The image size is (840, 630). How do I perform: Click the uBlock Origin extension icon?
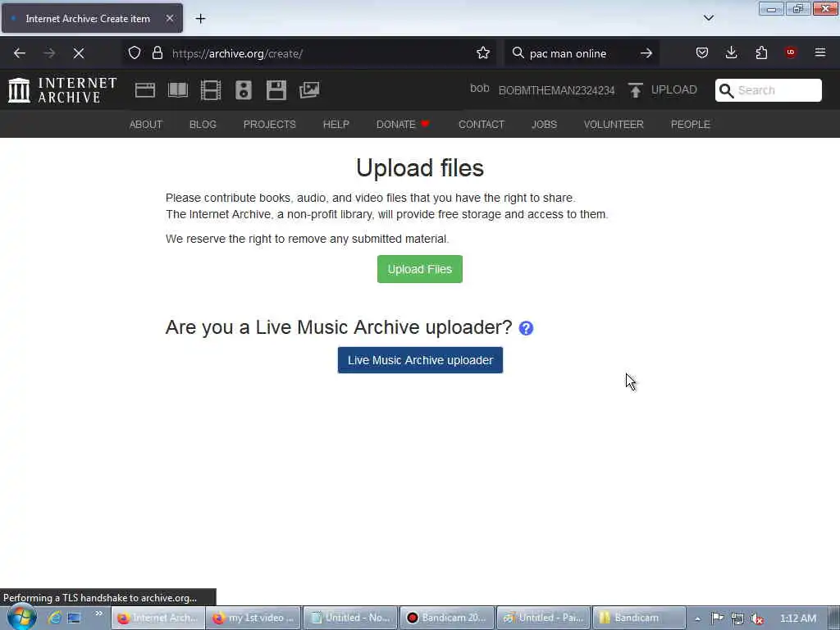(x=791, y=52)
